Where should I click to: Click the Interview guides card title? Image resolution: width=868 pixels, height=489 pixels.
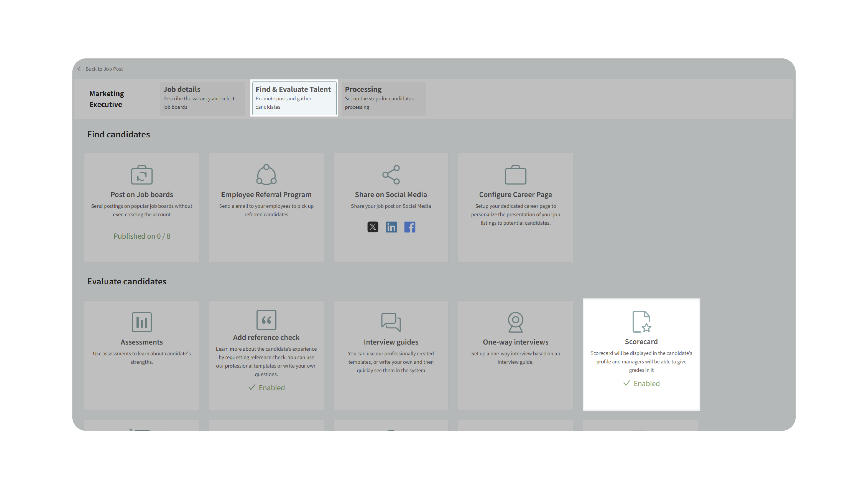tap(391, 342)
